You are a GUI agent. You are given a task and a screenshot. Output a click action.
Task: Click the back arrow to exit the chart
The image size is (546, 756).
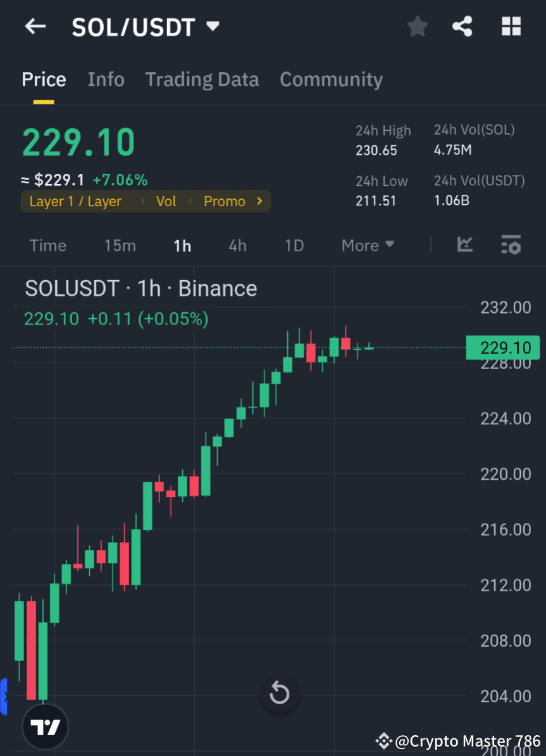35,27
